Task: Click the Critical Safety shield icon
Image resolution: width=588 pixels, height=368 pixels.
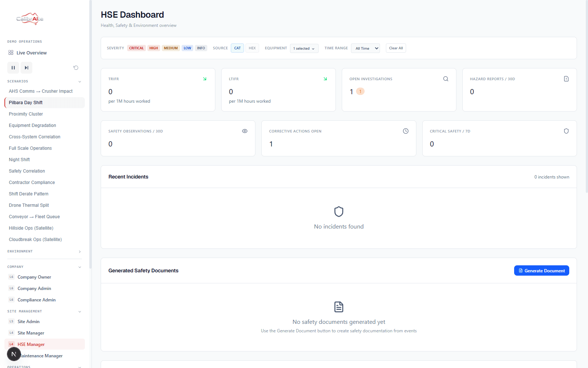Action: click(566, 131)
